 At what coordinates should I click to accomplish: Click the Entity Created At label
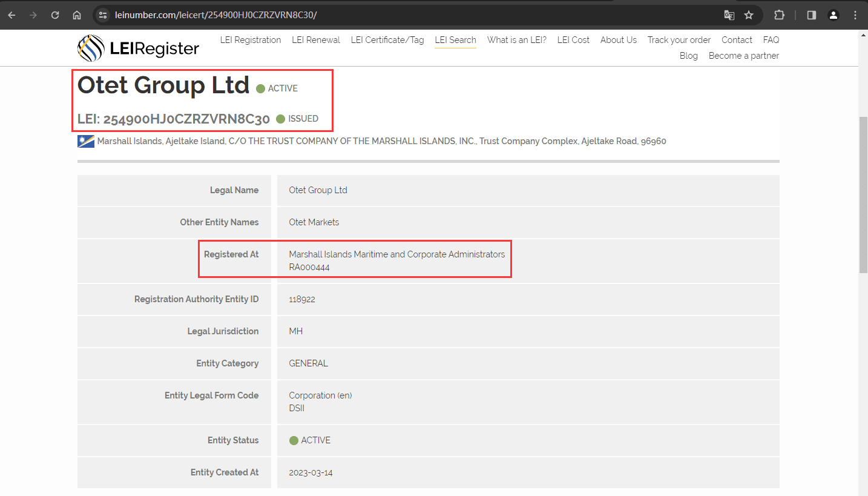(x=225, y=472)
